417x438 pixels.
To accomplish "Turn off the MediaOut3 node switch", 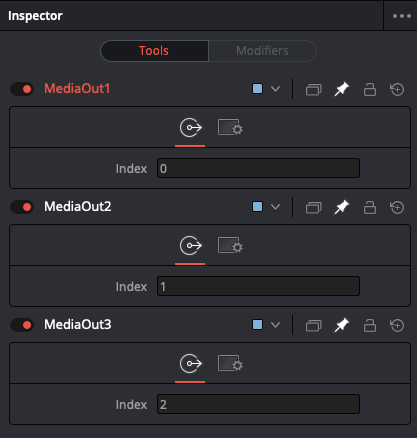I will pos(22,325).
